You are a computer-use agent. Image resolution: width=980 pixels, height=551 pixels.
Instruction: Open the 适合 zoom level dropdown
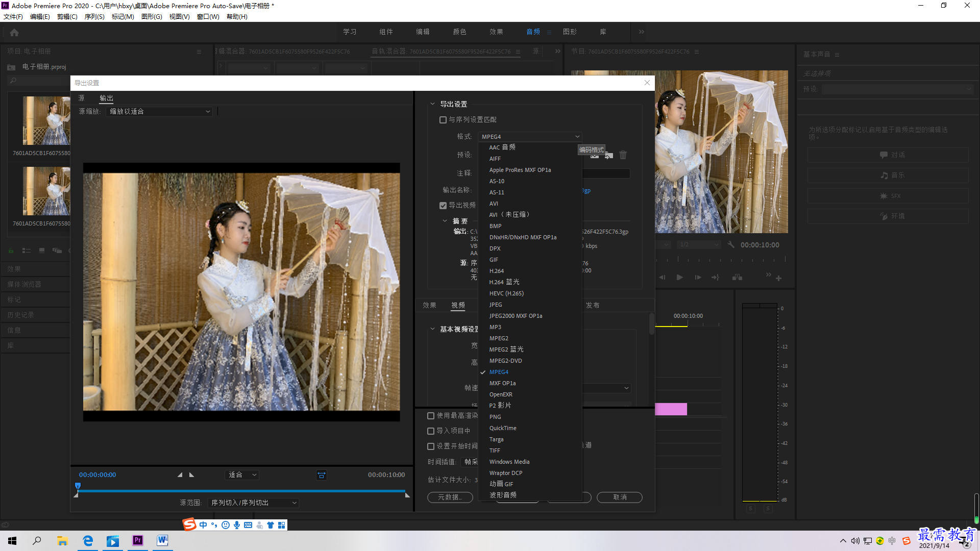(x=242, y=475)
